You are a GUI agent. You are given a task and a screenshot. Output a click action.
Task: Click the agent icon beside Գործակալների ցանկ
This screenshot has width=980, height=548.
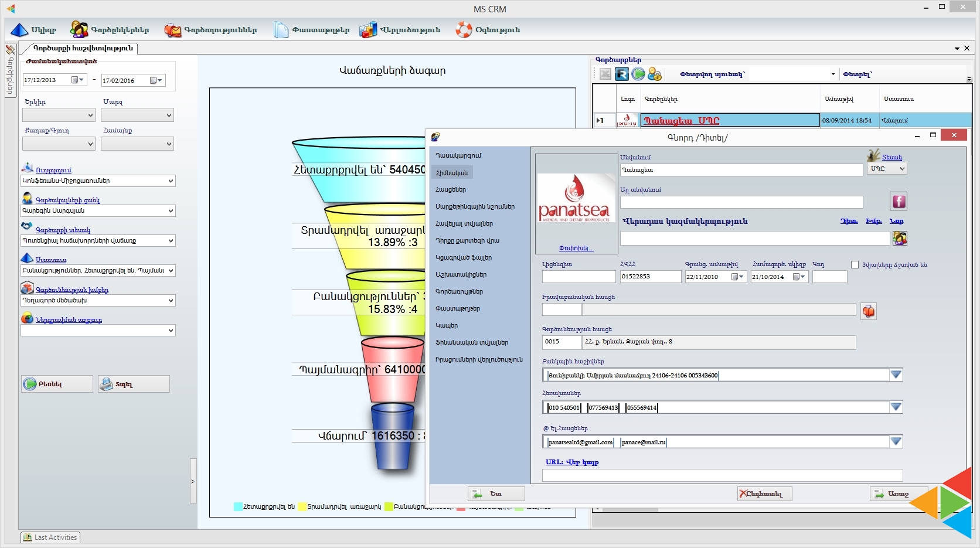pyautogui.click(x=28, y=198)
